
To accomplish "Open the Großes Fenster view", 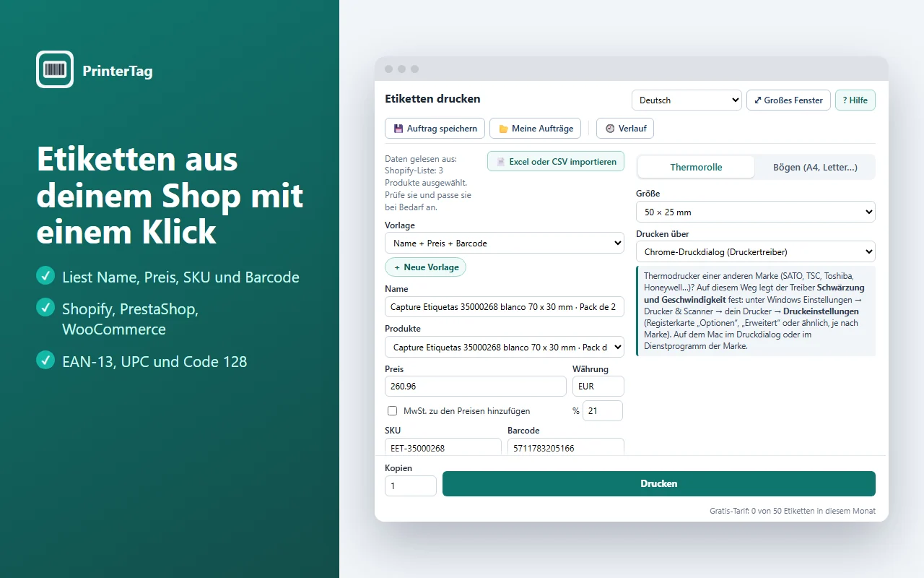I will [788, 100].
